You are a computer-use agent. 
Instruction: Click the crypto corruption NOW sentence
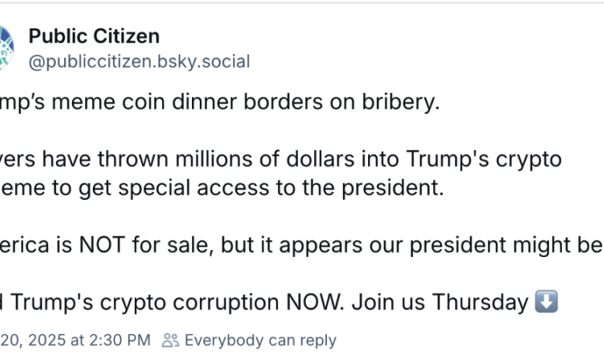click(x=279, y=302)
